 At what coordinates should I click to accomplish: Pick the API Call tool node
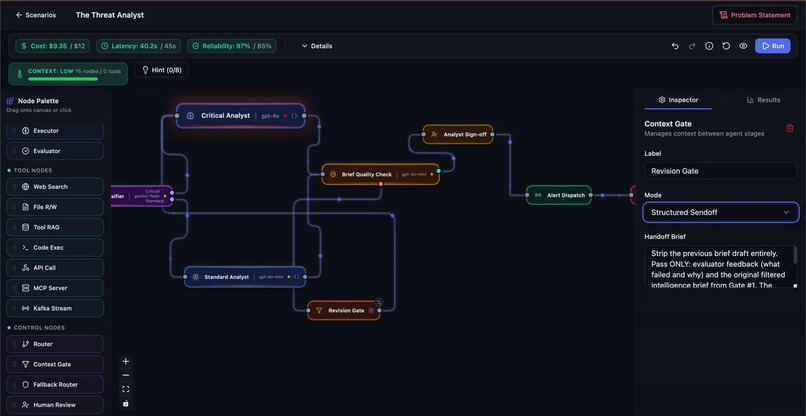coord(55,268)
